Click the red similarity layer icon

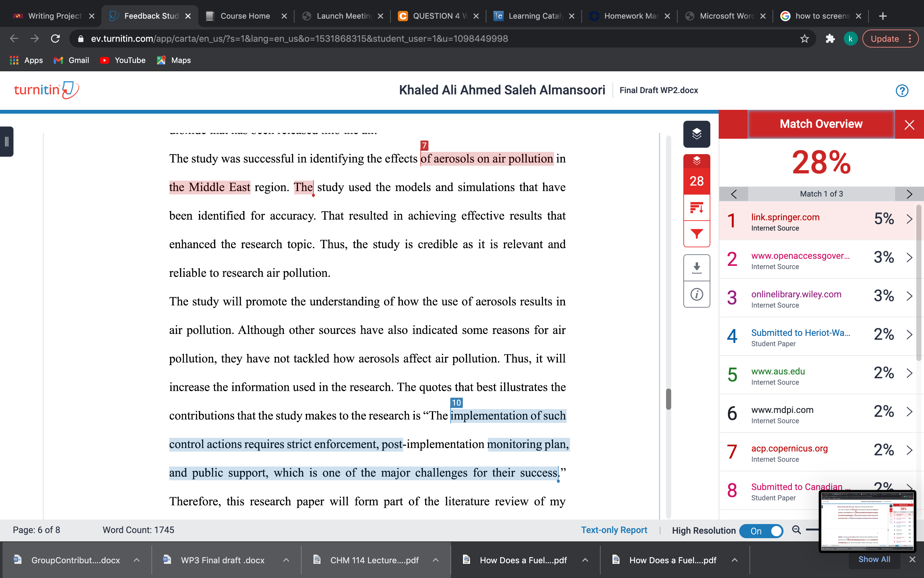point(697,161)
